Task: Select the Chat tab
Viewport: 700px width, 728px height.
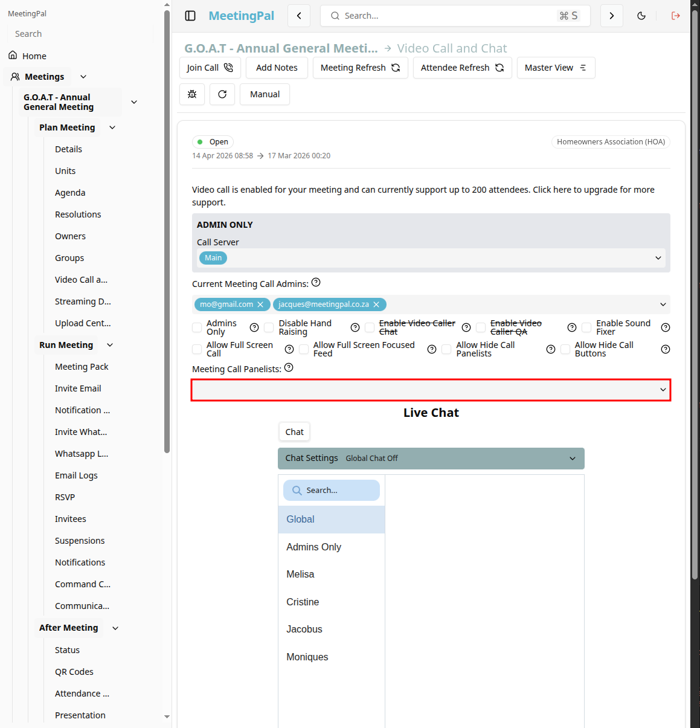Action: click(x=295, y=432)
